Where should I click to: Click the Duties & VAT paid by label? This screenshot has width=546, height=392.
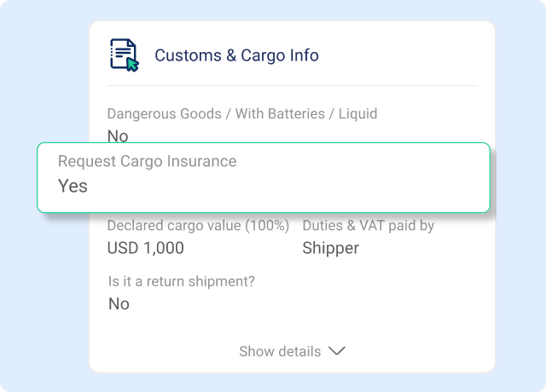click(x=369, y=226)
